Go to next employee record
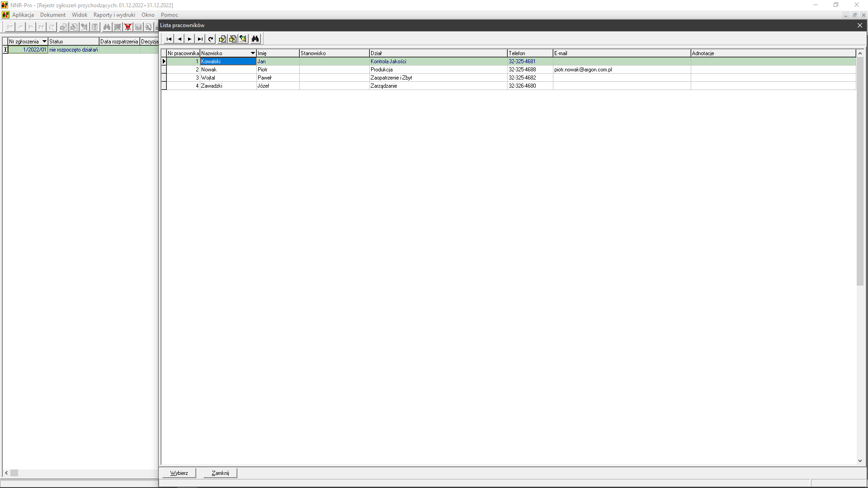868x488 pixels. 190,39
